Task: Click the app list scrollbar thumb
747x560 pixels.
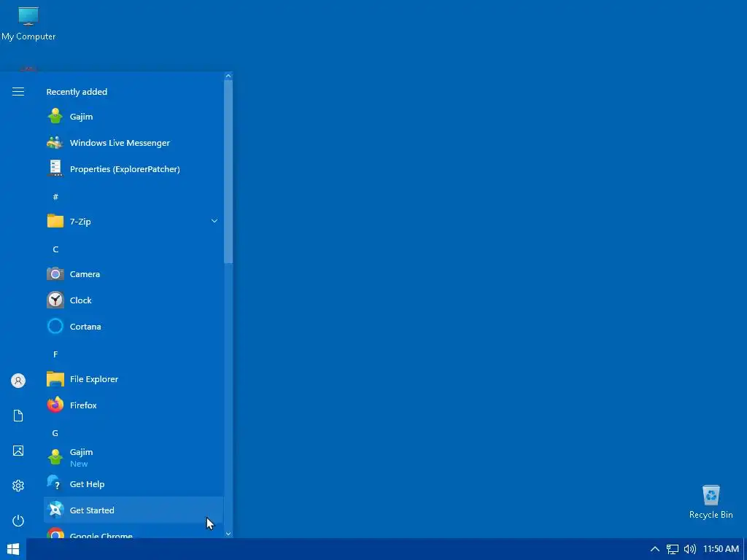Action: pos(228,171)
